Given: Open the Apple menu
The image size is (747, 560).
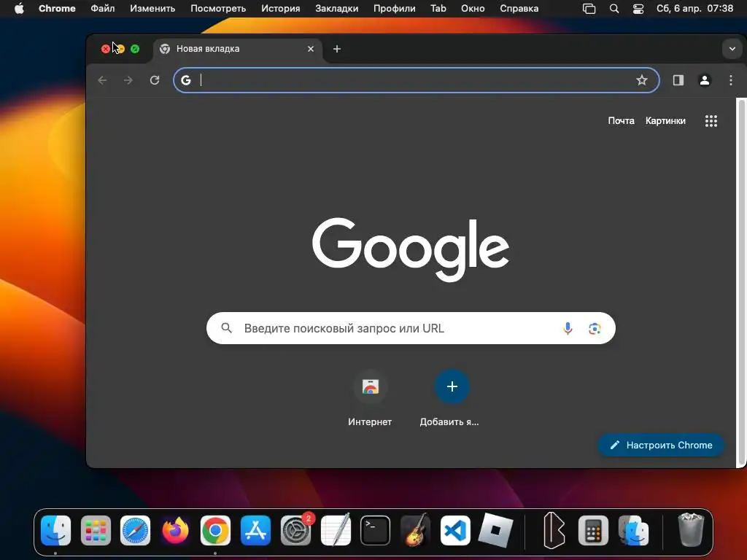Looking at the screenshot, I should coord(19,9).
